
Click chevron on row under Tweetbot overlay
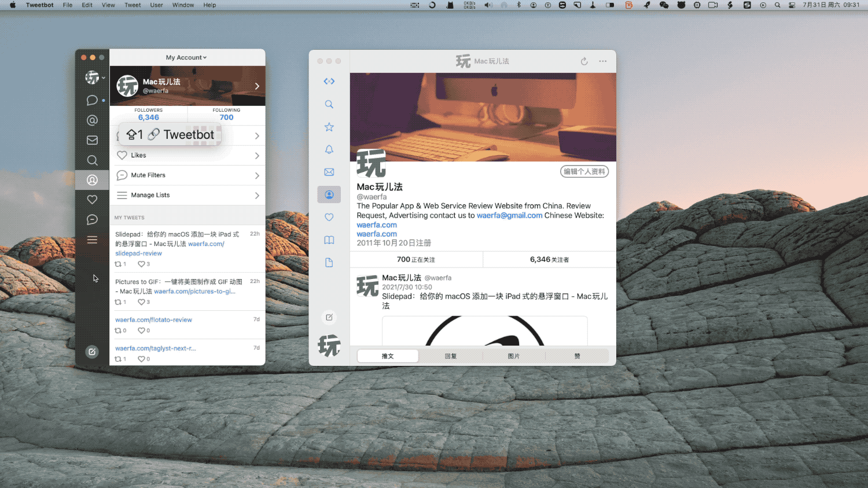pyautogui.click(x=257, y=136)
